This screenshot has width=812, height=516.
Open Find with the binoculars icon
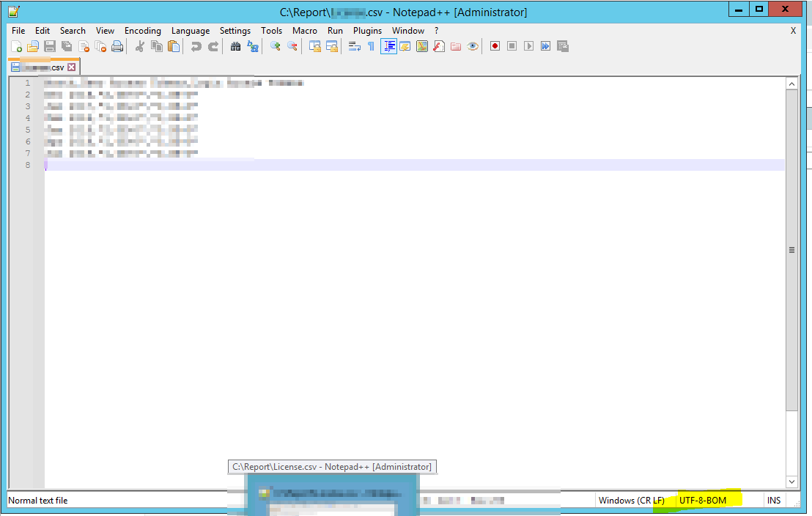235,47
